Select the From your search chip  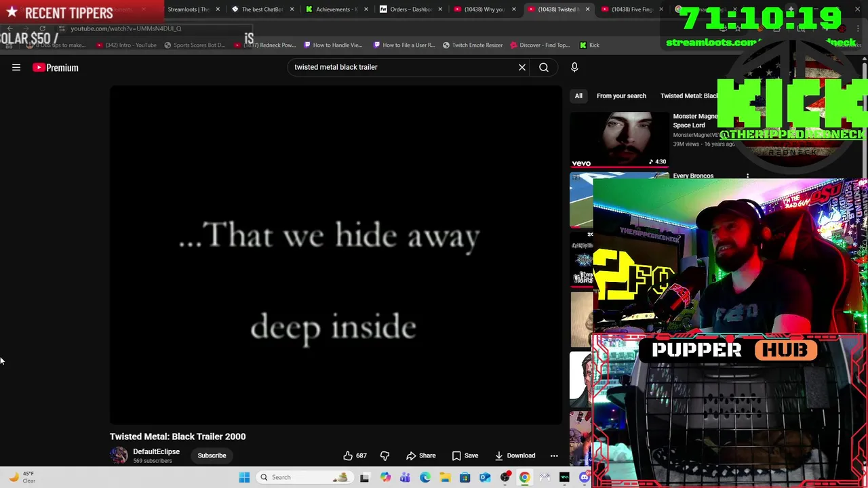click(621, 96)
